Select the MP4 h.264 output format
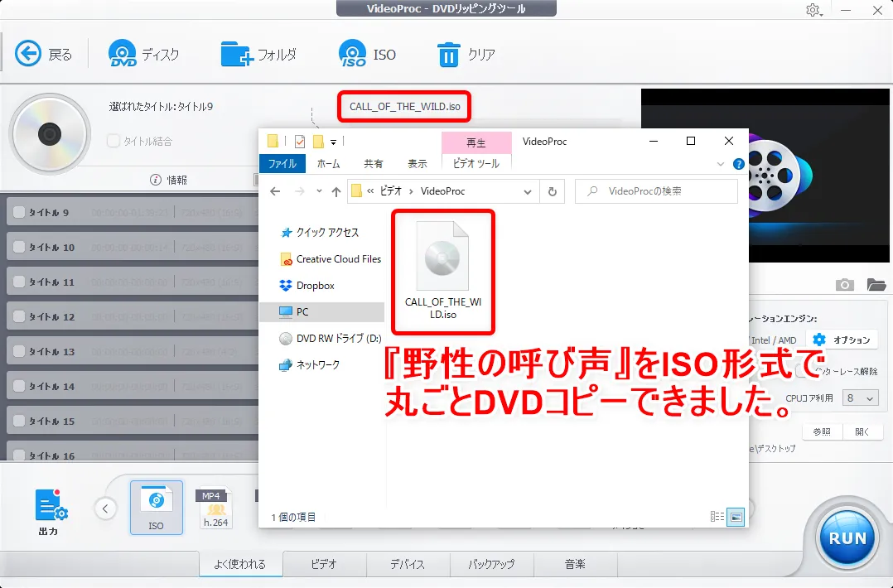 click(x=215, y=508)
